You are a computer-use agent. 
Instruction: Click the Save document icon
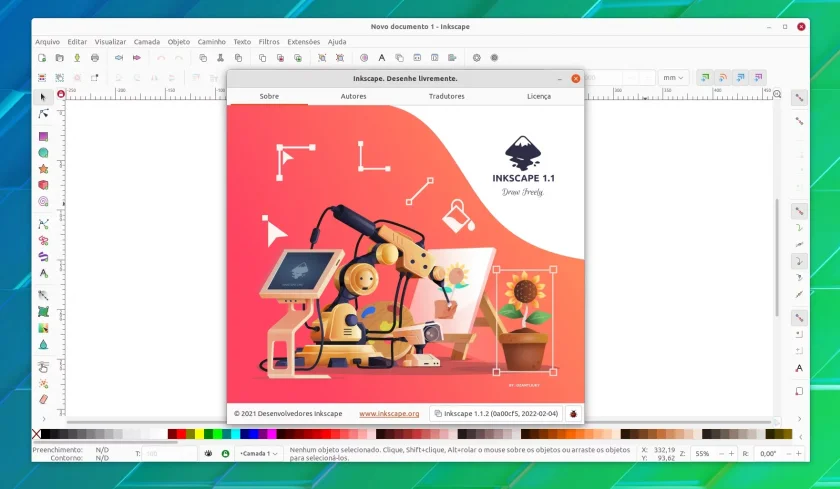77,58
